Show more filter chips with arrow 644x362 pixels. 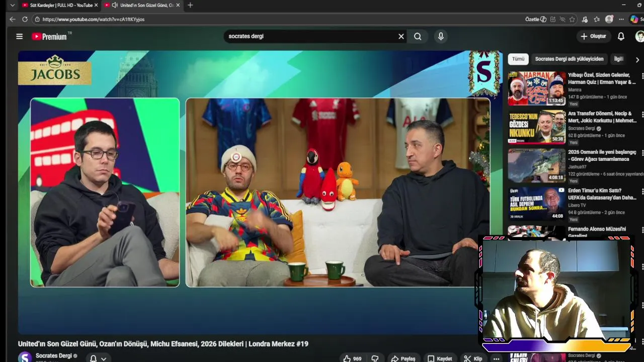pyautogui.click(x=637, y=59)
